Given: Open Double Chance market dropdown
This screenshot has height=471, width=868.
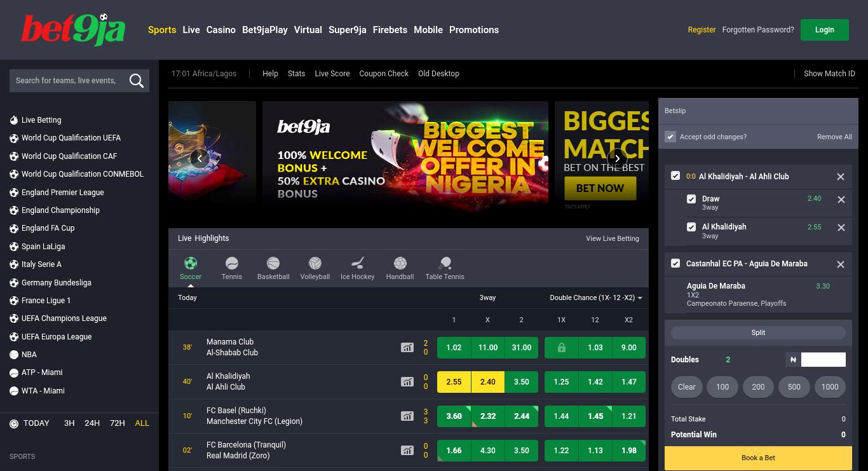Looking at the screenshot, I should click(x=595, y=297).
